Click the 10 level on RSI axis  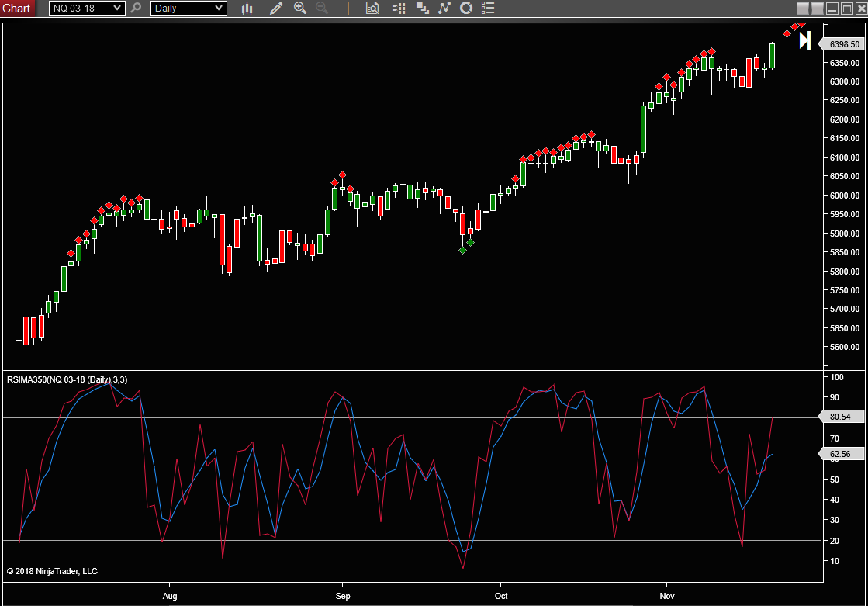click(835, 561)
